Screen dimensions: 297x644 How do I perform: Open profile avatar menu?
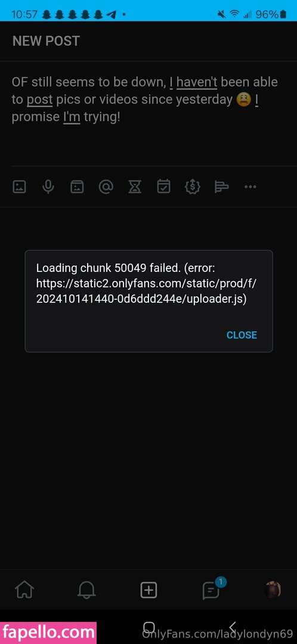(x=273, y=590)
